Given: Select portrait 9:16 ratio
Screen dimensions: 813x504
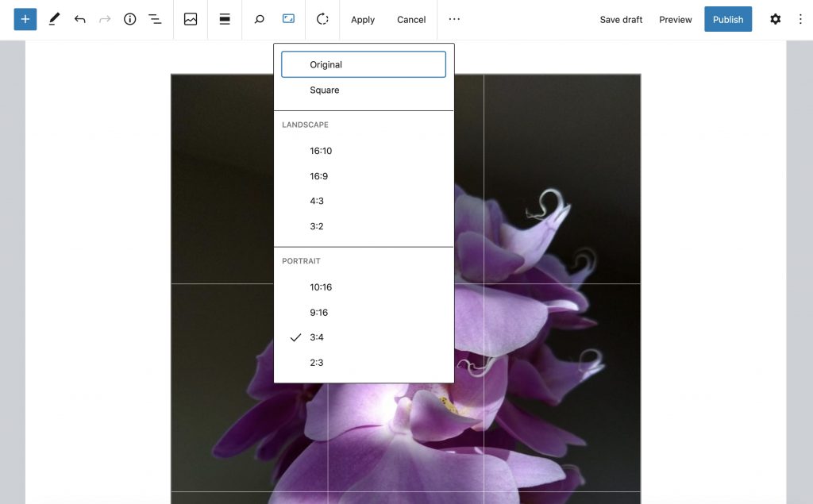Looking at the screenshot, I should point(364,312).
